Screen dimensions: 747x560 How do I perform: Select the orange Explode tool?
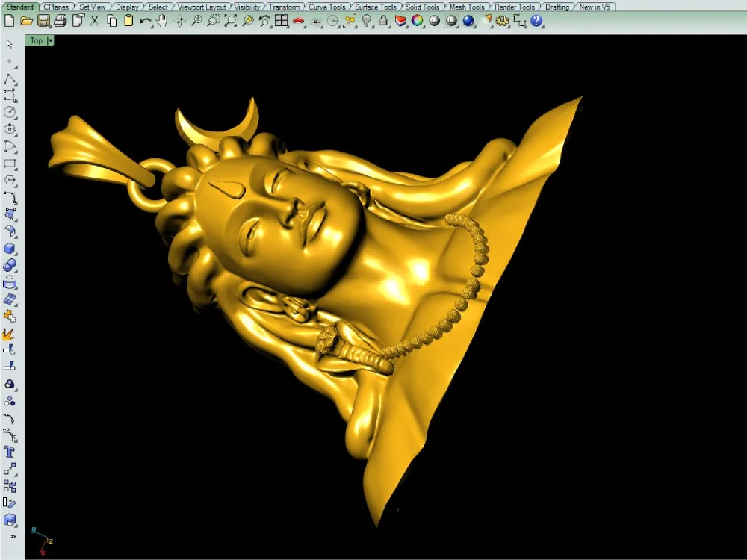click(10, 334)
